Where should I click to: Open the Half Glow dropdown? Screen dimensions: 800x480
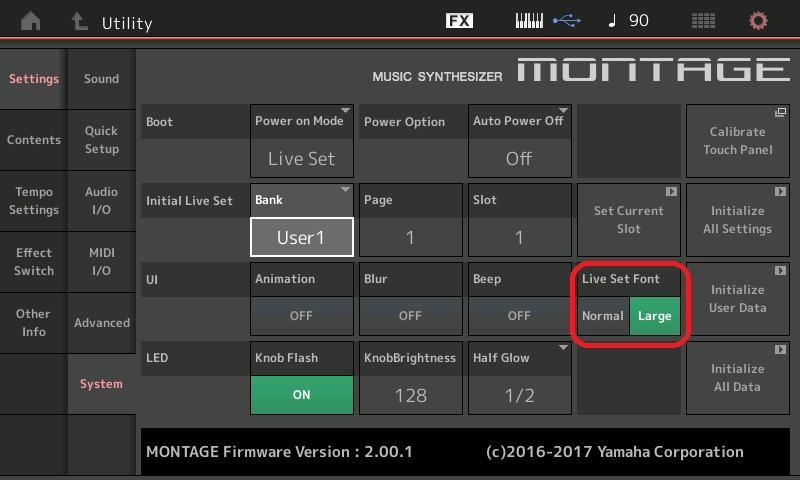tap(519, 376)
